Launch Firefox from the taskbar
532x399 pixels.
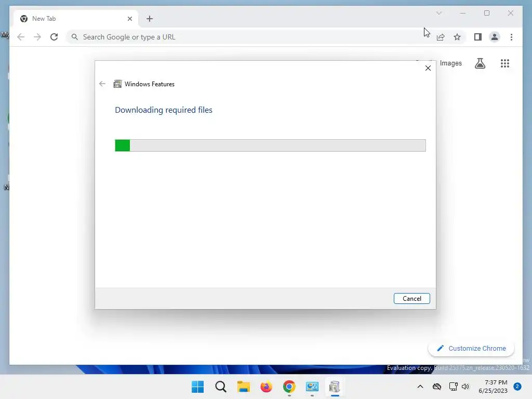267,387
